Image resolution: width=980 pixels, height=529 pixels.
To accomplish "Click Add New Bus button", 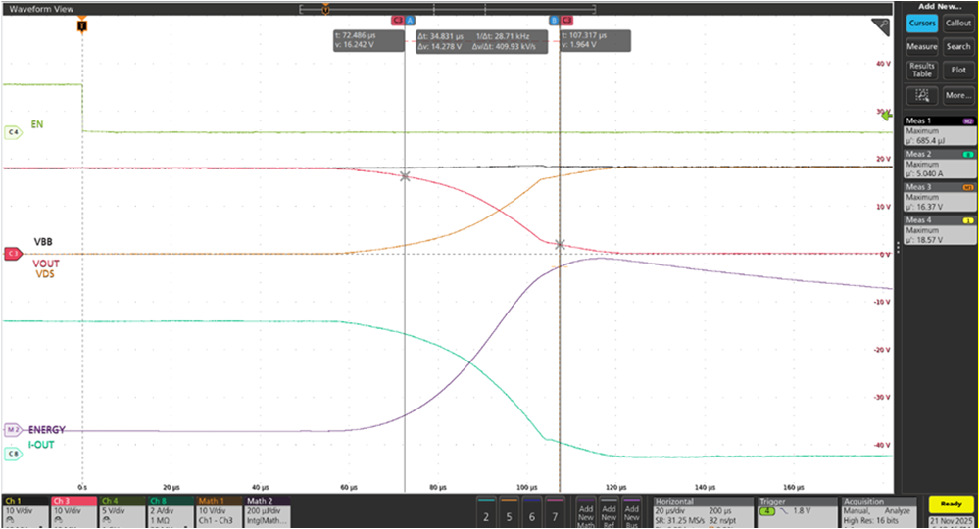I will coord(632,511).
